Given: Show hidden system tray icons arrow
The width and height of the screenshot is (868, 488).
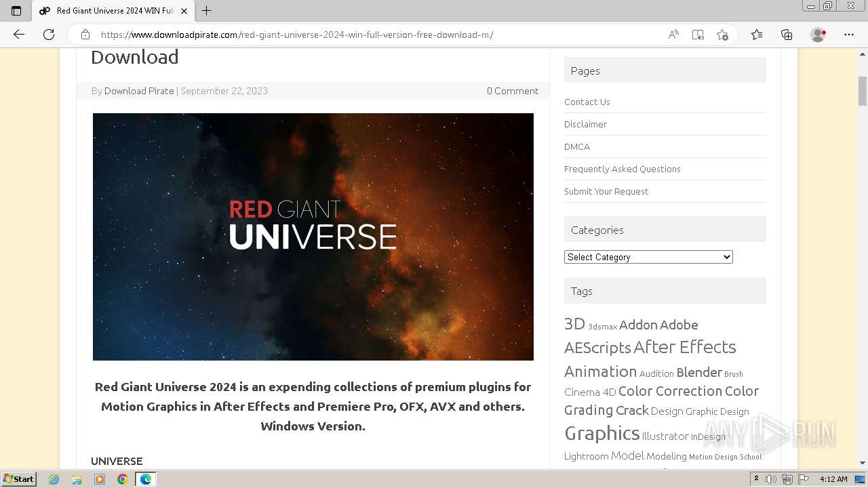Looking at the screenshot, I should (757, 479).
